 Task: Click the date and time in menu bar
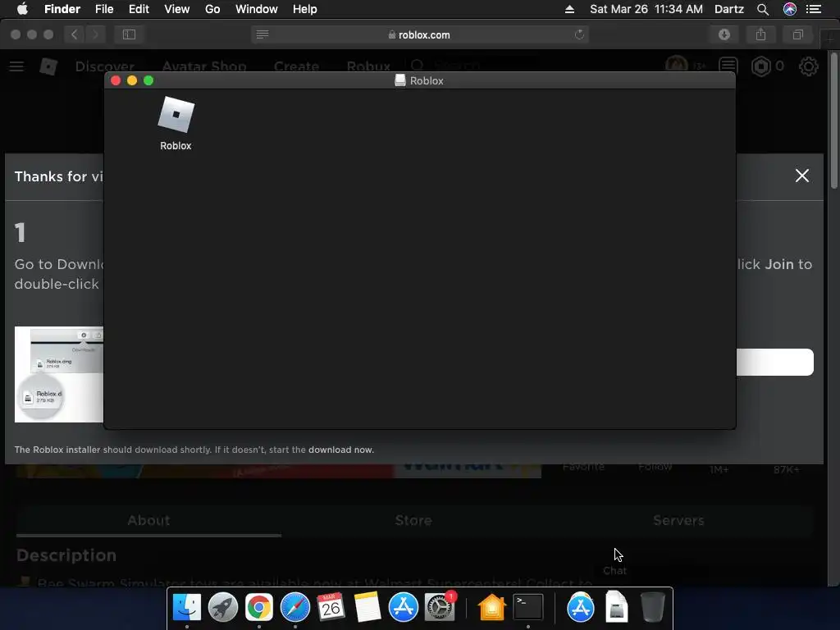tap(646, 9)
